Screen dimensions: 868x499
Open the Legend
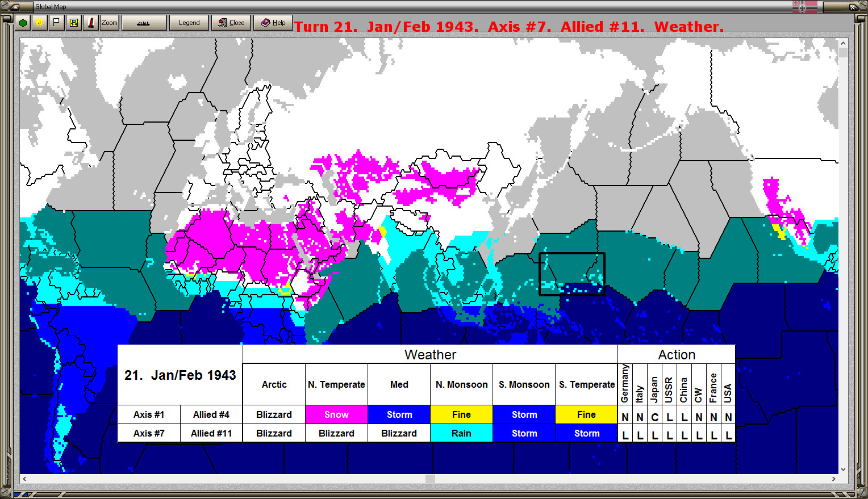coord(189,23)
